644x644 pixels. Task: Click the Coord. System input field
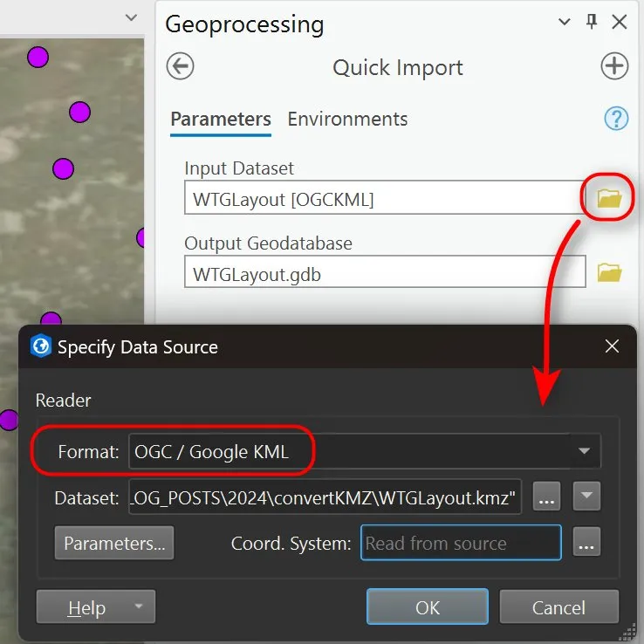461,543
